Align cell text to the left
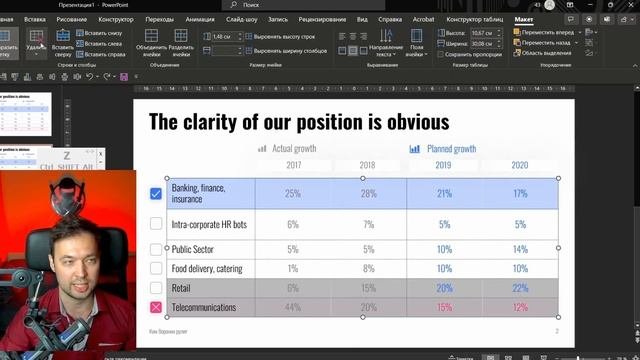Screen dimensions: 640x360 click(342, 37)
